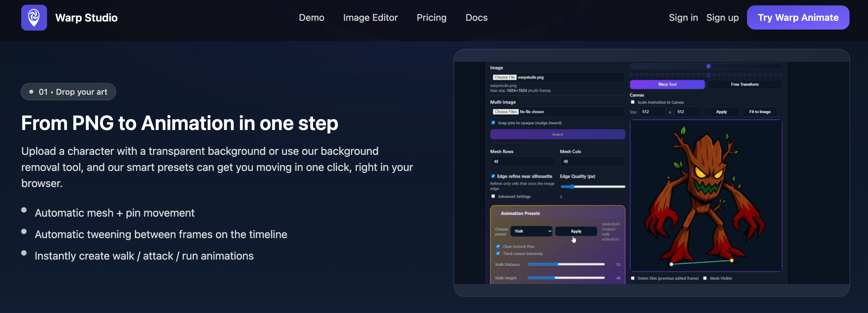Enable the Mesh Visible checkbox

point(705,278)
